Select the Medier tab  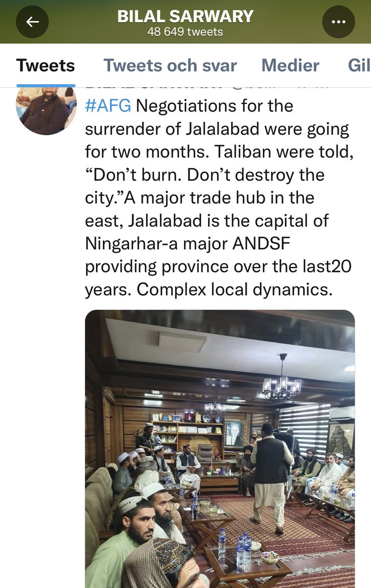[x=290, y=65]
